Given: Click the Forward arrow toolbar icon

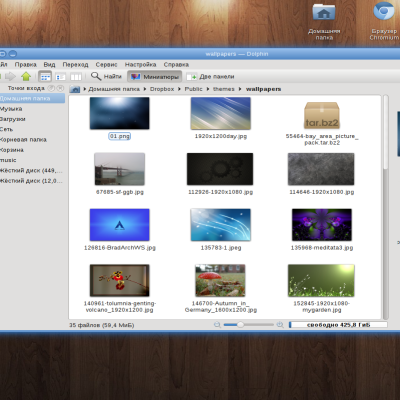Looking at the screenshot, I should pos(10,77).
